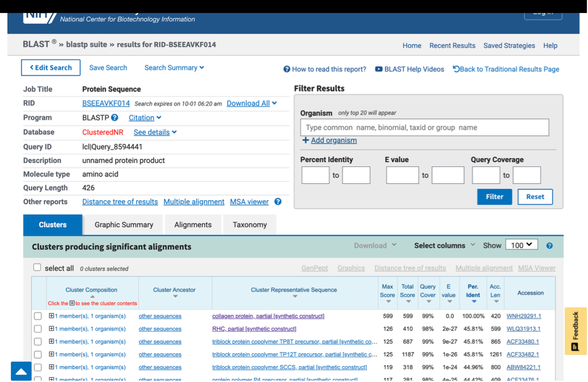The image size is (588, 382).
Task: Click the help icon next to Show 100
Action: 549,246
